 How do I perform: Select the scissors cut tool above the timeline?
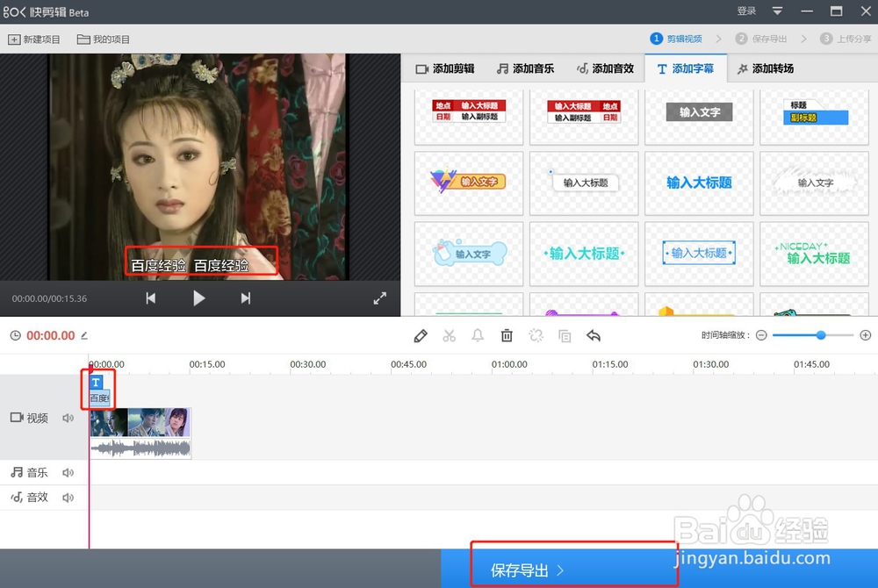[449, 336]
